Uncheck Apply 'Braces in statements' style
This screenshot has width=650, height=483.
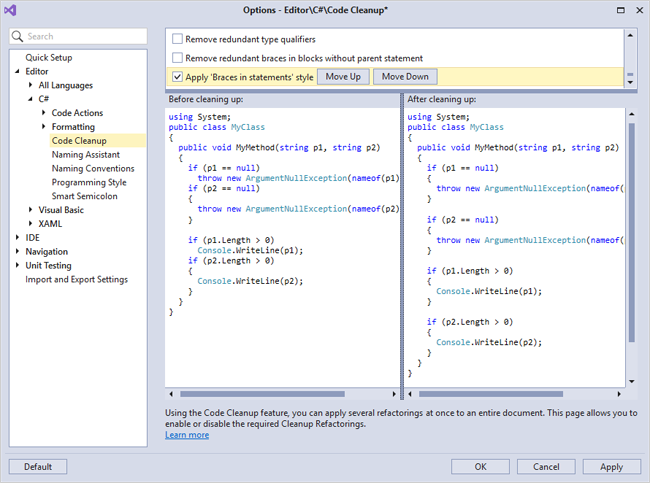point(178,77)
